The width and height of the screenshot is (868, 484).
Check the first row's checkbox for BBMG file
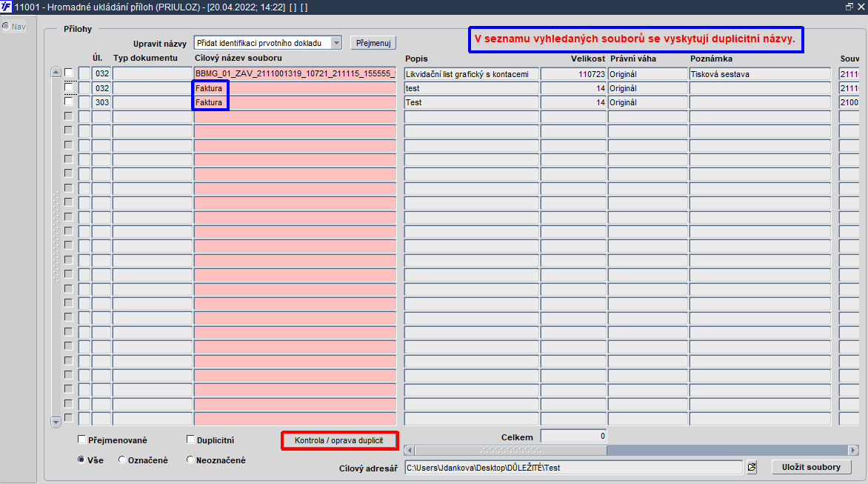pos(69,73)
